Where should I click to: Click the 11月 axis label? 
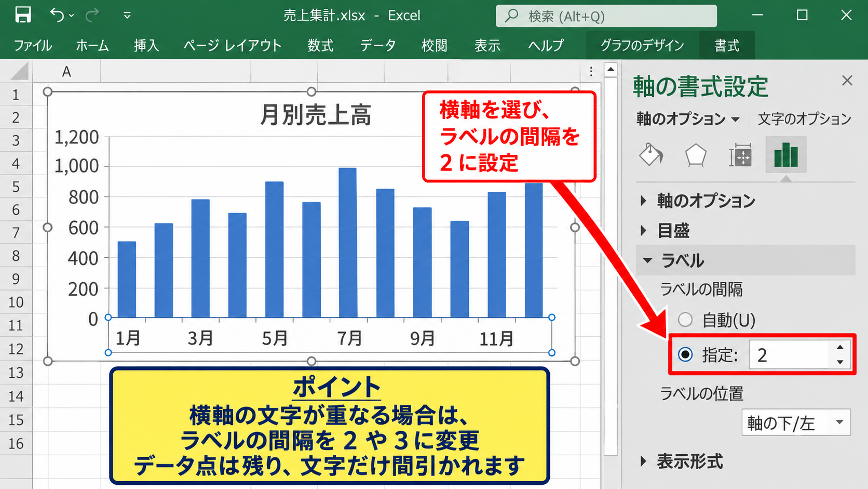[496, 339]
